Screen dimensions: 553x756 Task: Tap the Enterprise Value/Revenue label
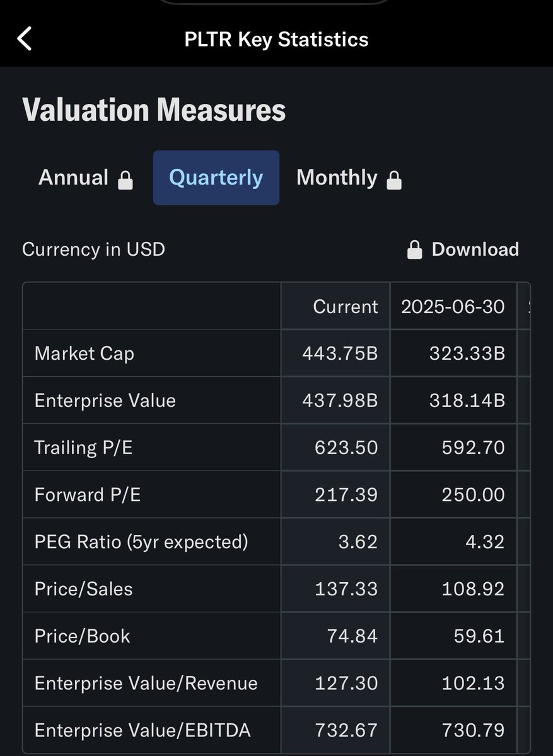click(146, 684)
